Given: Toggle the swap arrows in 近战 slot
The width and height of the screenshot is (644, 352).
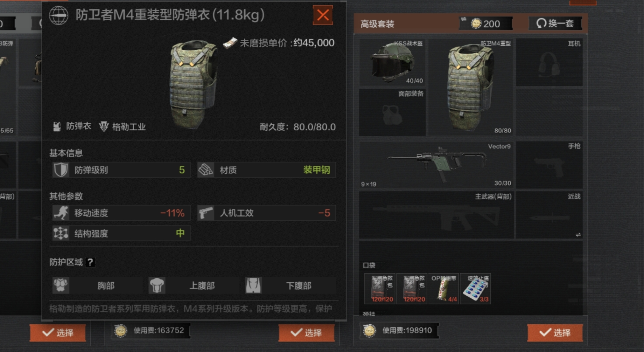Looking at the screenshot, I should click(x=578, y=235).
